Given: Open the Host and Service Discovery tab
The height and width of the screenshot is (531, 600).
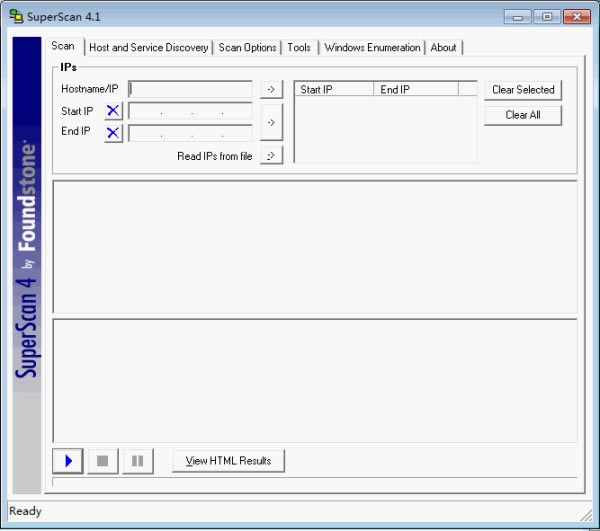Looking at the screenshot, I should [148, 47].
